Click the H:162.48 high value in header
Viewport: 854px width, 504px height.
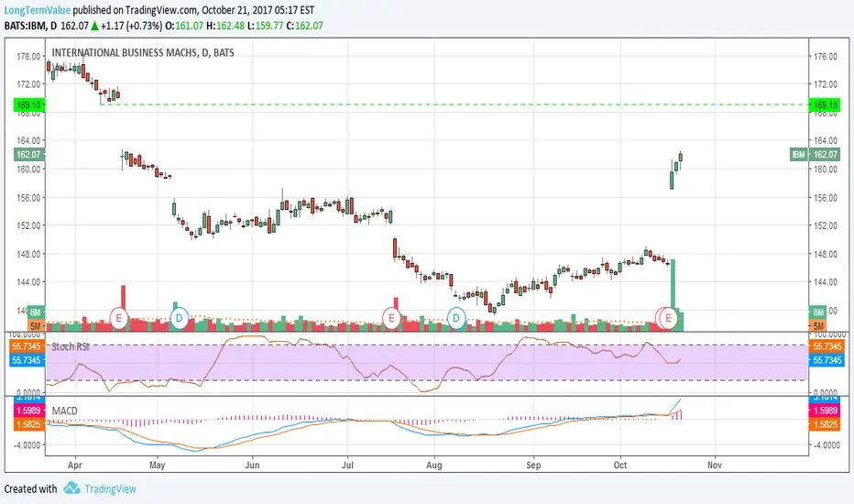click(224, 26)
